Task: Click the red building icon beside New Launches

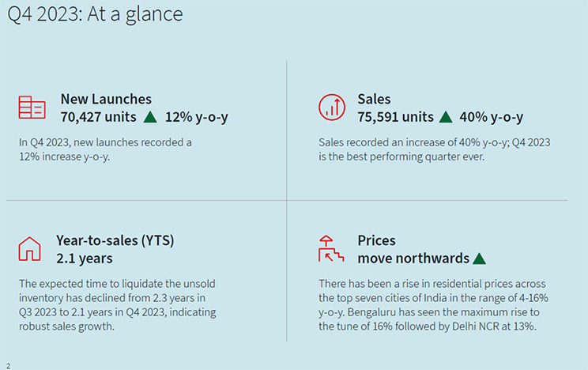Action: coord(32,108)
